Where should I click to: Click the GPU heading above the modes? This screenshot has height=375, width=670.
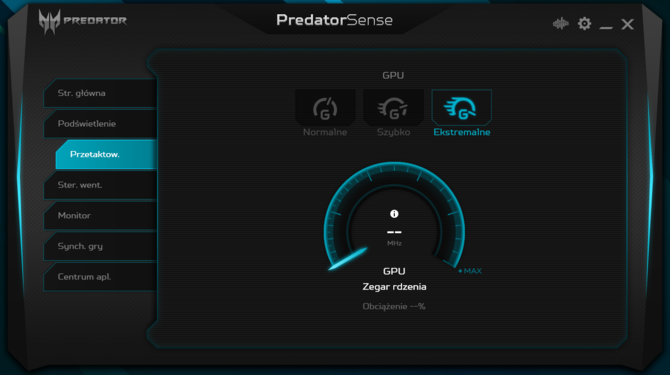(393, 75)
